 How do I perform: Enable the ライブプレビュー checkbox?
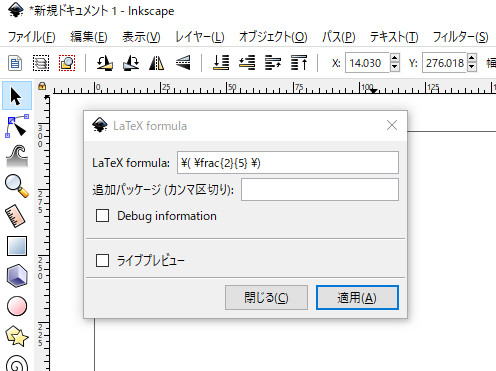click(102, 261)
